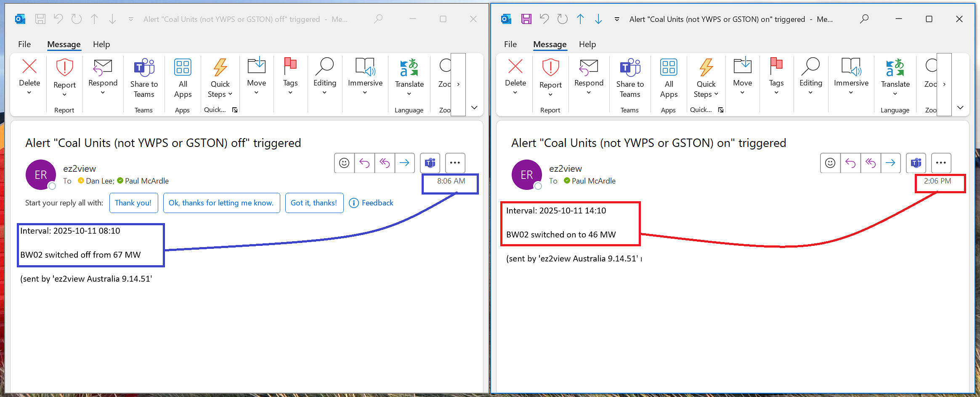Expand Tags dropdown in right ribbon
The image size is (980, 397).
776,93
